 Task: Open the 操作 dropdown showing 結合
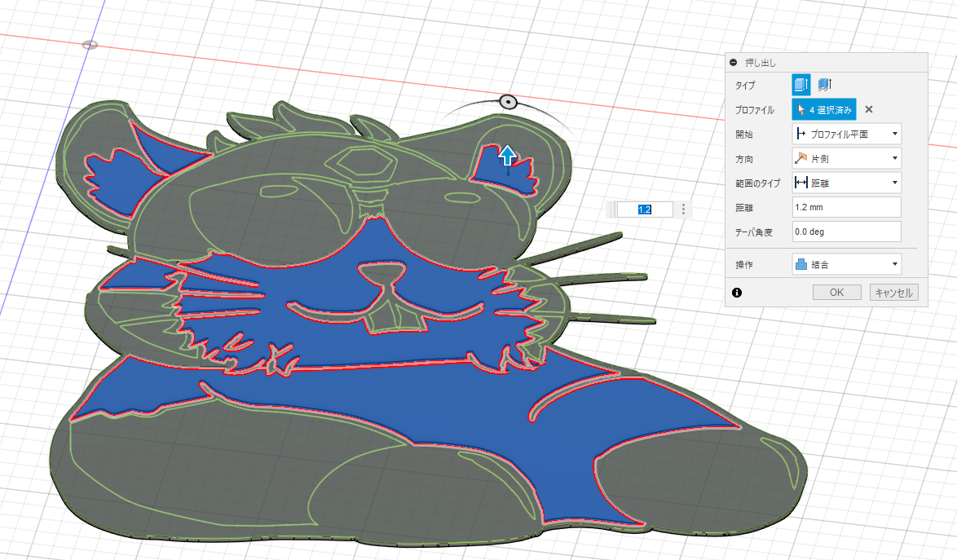[846, 265]
